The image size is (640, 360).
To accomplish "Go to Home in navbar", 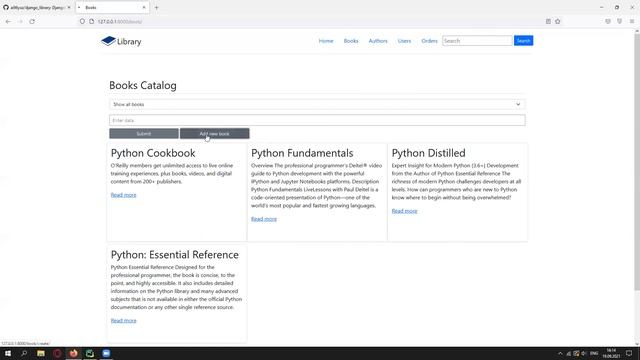I will pyautogui.click(x=326, y=41).
